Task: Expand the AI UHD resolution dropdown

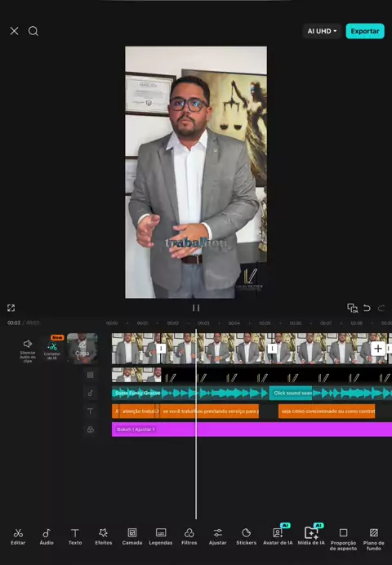Action: 322,31
